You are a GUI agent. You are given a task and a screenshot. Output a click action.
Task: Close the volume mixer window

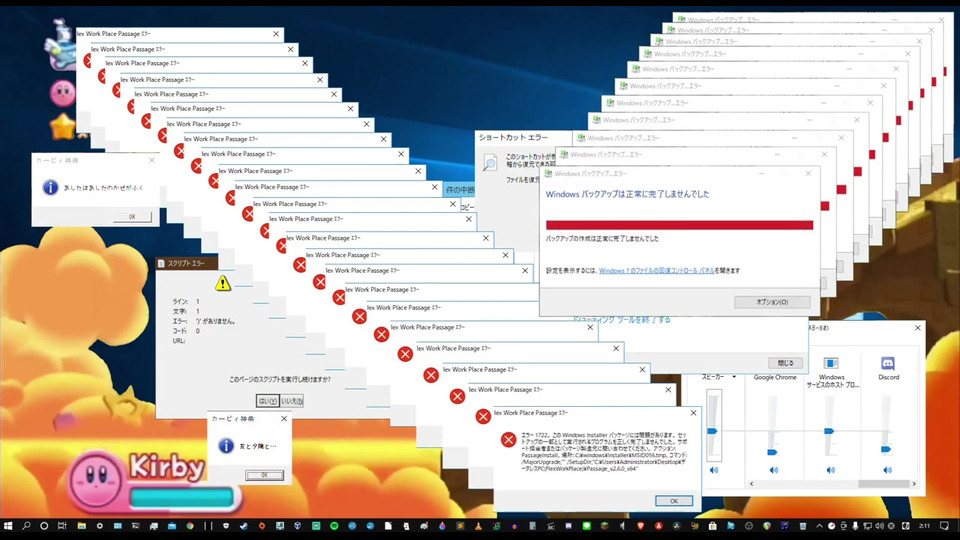pyautogui.click(x=918, y=328)
